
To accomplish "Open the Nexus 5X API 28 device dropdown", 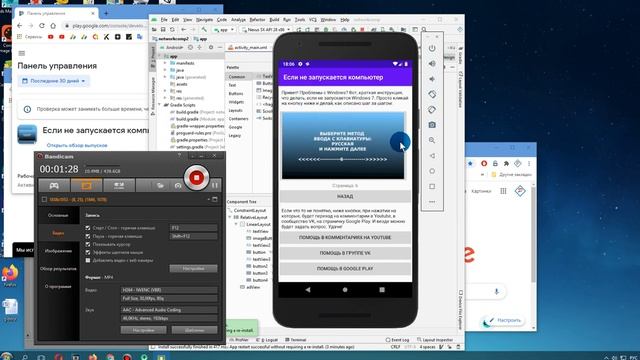I will [x=265, y=30].
